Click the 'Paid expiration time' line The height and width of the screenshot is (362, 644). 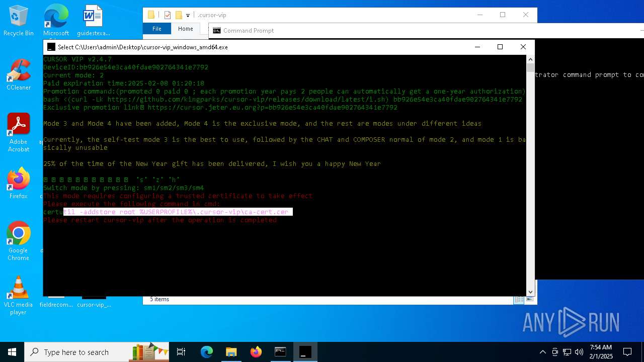(124, 83)
